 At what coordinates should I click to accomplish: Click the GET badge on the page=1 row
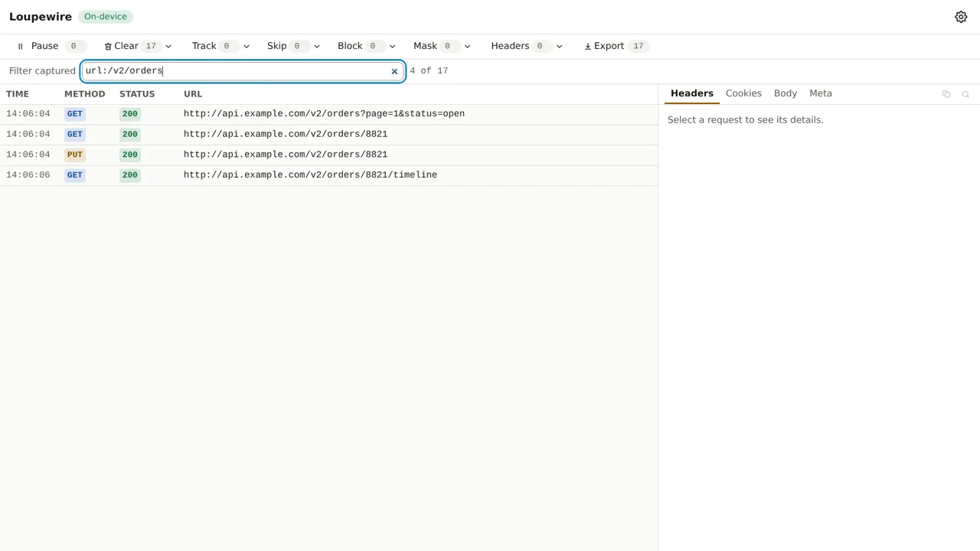[x=74, y=114]
